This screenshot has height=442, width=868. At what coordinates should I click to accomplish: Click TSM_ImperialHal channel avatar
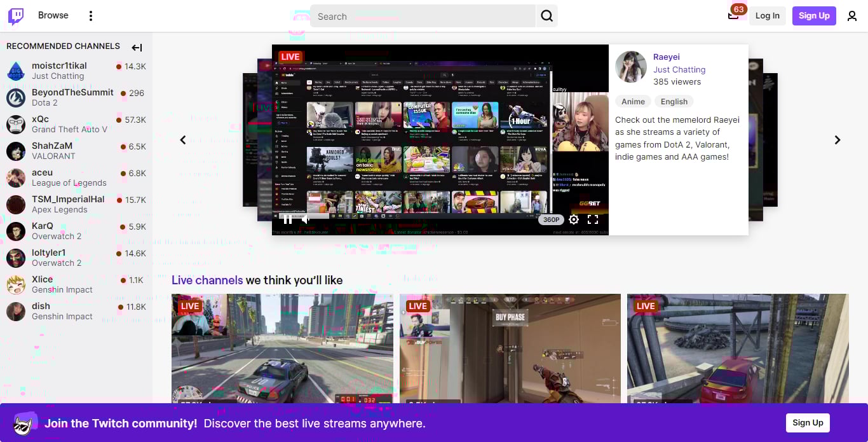(x=16, y=204)
